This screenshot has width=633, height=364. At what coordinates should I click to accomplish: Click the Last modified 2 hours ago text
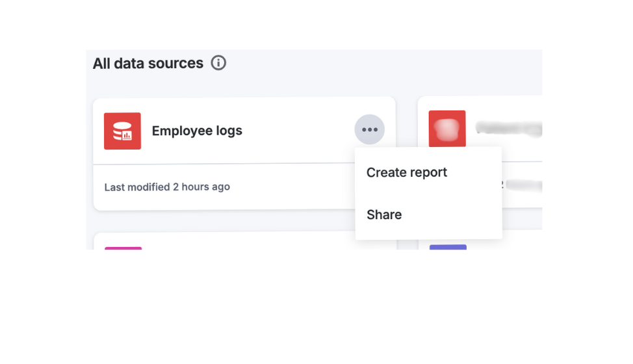pyautogui.click(x=167, y=187)
